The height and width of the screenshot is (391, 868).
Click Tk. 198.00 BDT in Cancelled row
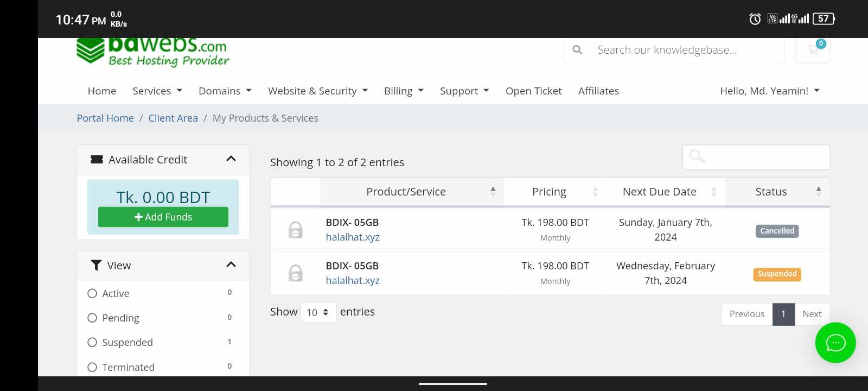(x=555, y=222)
